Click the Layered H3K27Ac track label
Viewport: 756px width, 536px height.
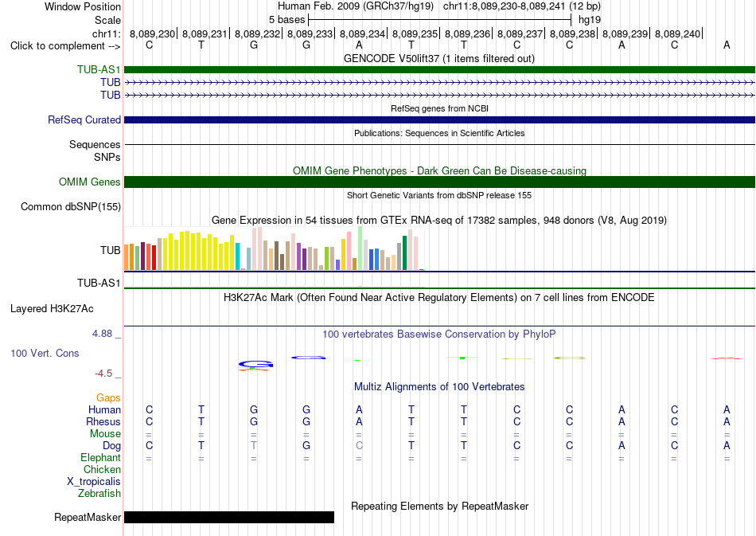[52, 309]
